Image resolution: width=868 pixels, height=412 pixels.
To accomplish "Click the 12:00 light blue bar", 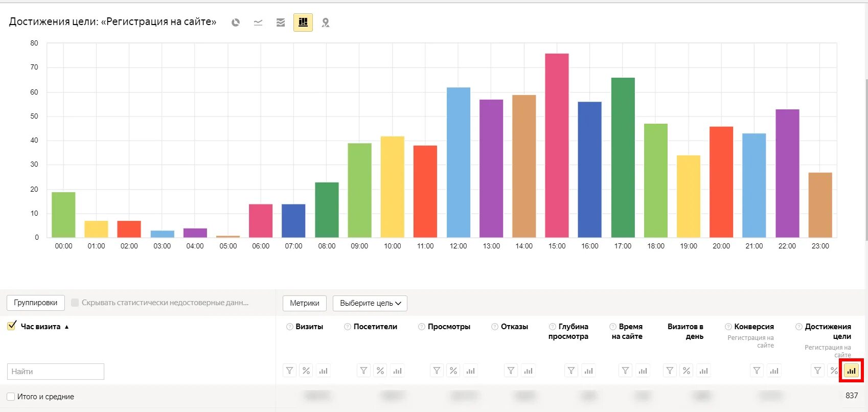I will click(459, 163).
